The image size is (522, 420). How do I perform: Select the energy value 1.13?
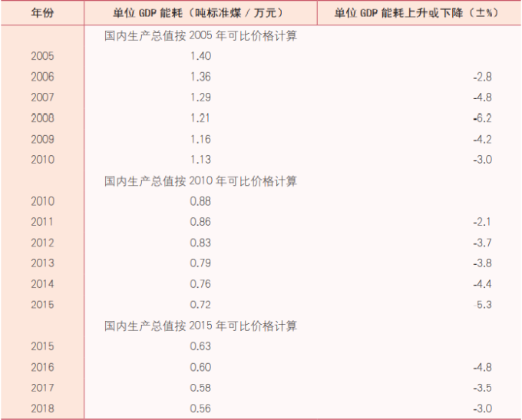(x=200, y=160)
